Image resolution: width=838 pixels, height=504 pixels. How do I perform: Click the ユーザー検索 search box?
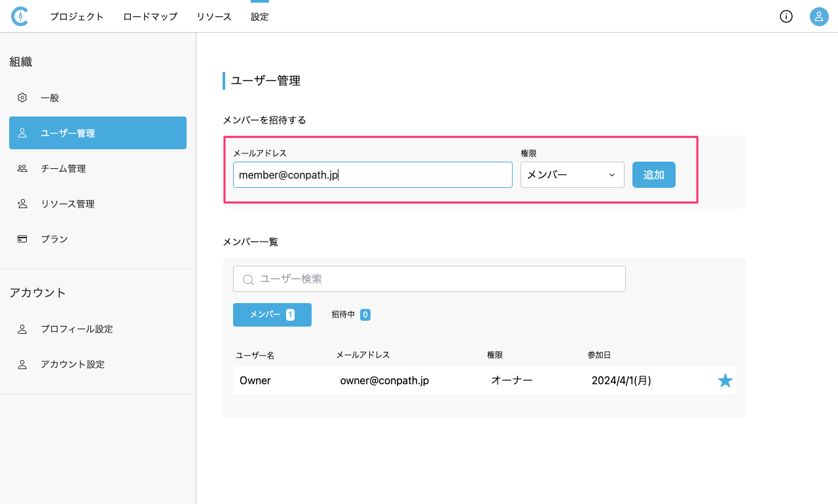tap(439, 279)
